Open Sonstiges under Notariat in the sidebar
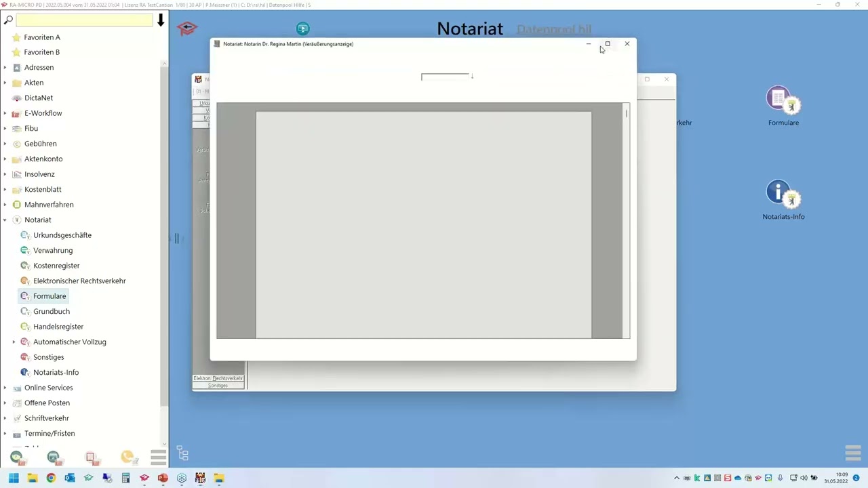Viewport: 868px width, 488px height. pos(49,357)
